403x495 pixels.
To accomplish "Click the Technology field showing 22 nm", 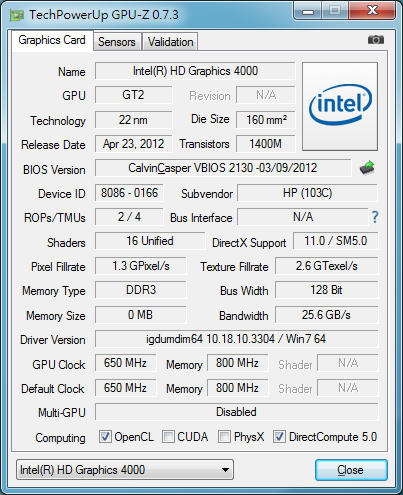I will pos(134,120).
